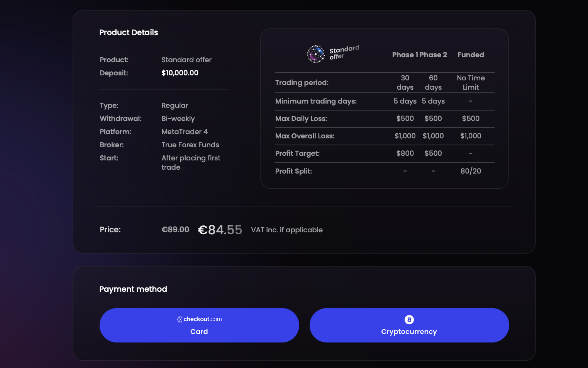
Task: Click the VAT inc. if applicable note
Action: pos(287,230)
